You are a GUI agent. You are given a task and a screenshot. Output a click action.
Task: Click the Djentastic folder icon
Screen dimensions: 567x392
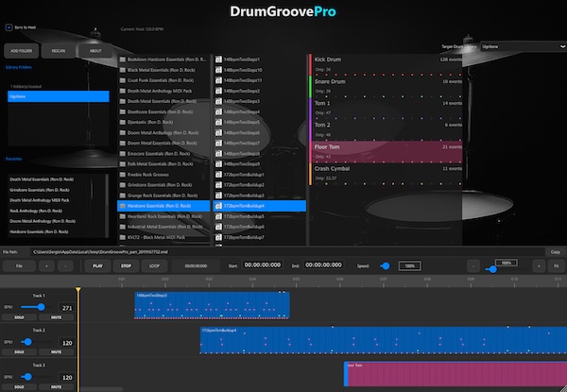[x=123, y=122]
